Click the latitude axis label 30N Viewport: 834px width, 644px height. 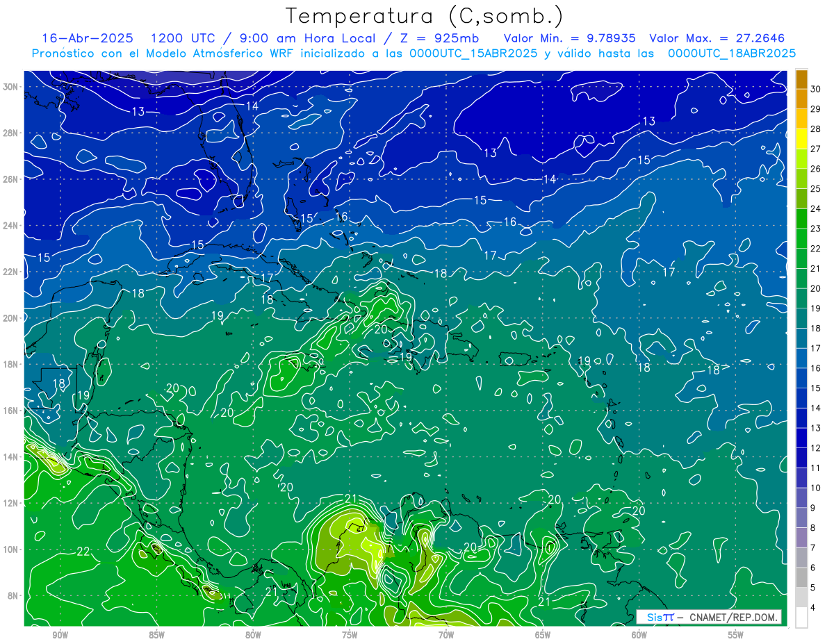pos(12,86)
